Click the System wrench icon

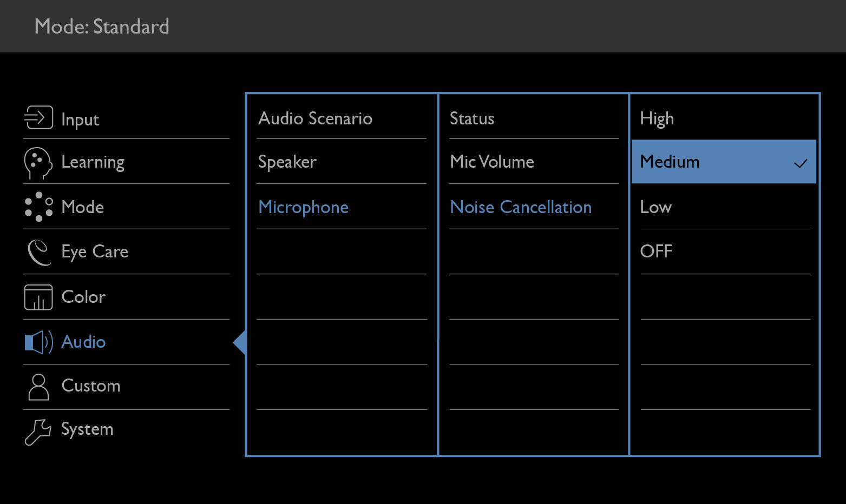click(x=38, y=432)
